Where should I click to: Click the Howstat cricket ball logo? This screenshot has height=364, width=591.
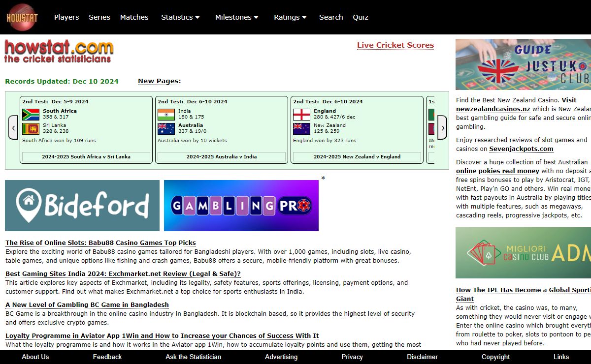click(x=22, y=17)
